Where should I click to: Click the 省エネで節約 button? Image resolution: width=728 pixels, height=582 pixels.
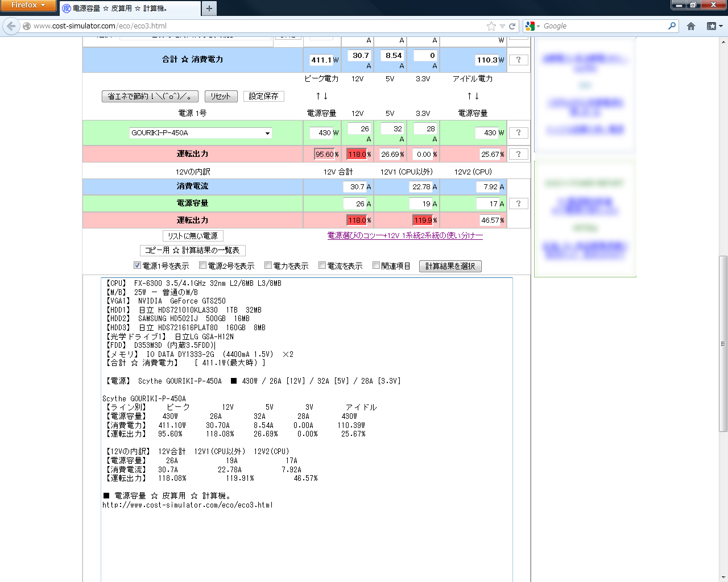tap(150, 96)
